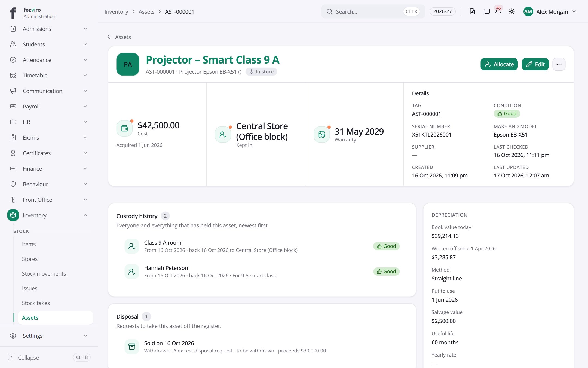Click the AM user avatar
Image resolution: width=588 pixels, height=368 pixels.
pos(528,11)
